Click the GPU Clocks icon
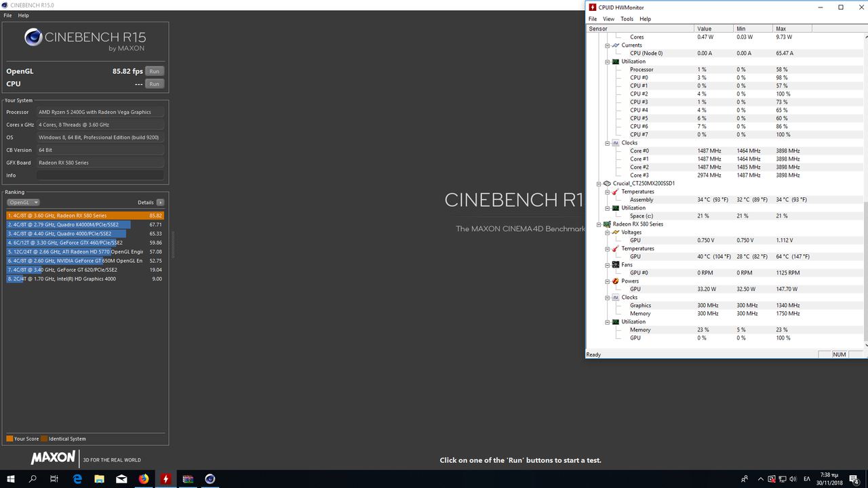Viewport: 868px width, 488px height. click(616, 298)
